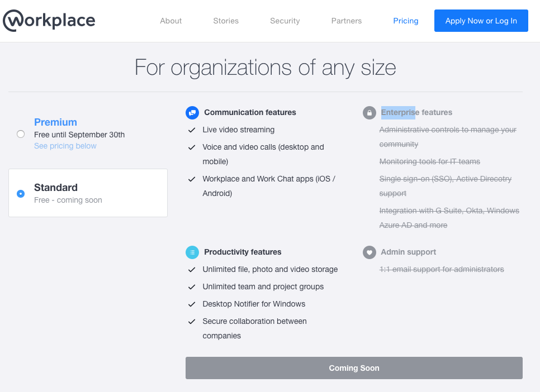The height and width of the screenshot is (392, 540).
Task: Click checkmark beside Unlimited team and project groups
Action: (192, 287)
